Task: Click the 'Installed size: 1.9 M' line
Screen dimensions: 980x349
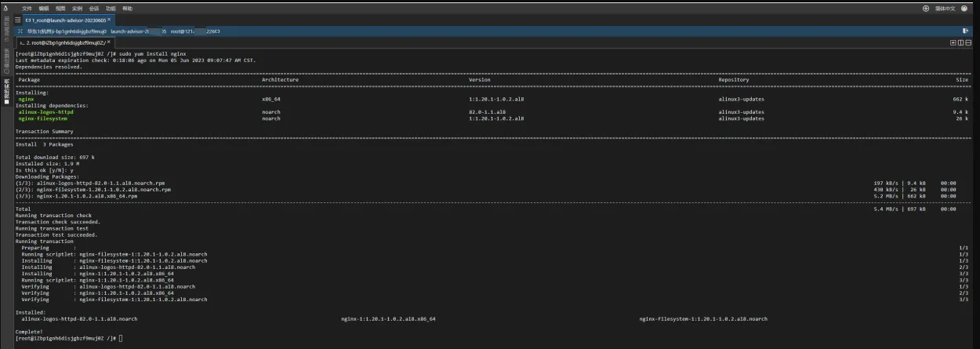Action: click(49, 163)
